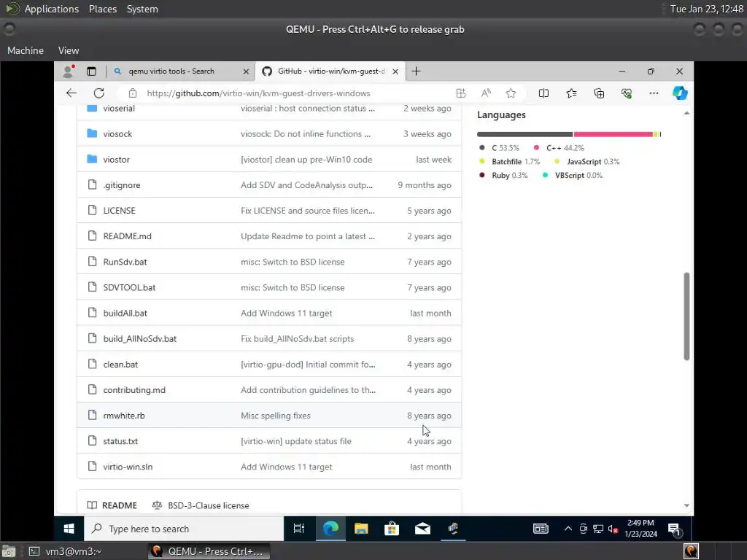Viewport: 747px width, 560px height.
Task: Show hidden system tray icons chevron
Action: click(x=568, y=529)
